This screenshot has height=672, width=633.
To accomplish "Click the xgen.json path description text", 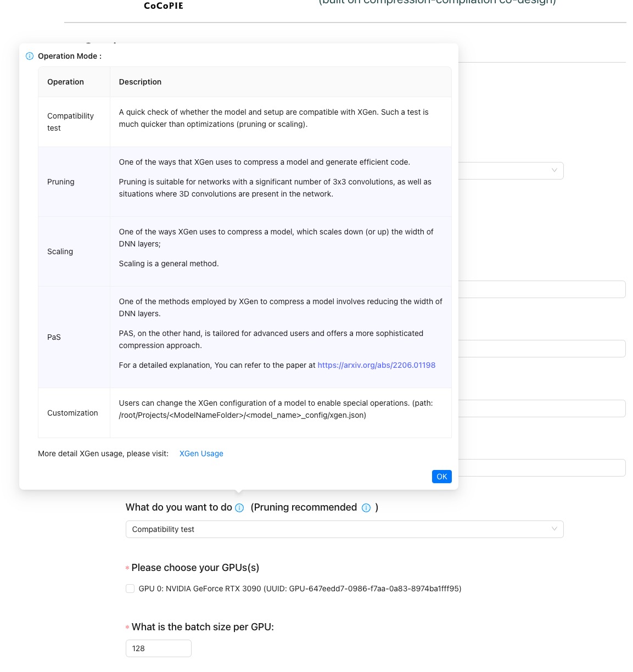I will point(276,409).
